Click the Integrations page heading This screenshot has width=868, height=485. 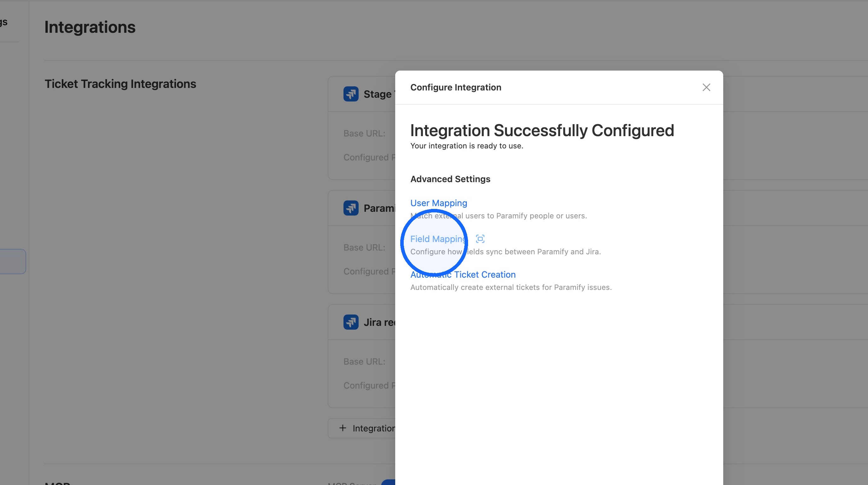[x=90, y=27]
